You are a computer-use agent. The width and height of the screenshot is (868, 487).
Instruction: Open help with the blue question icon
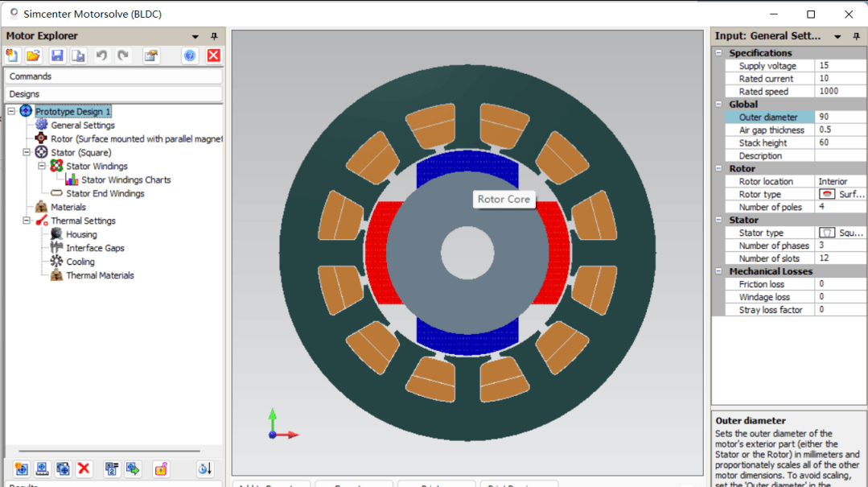190,56
